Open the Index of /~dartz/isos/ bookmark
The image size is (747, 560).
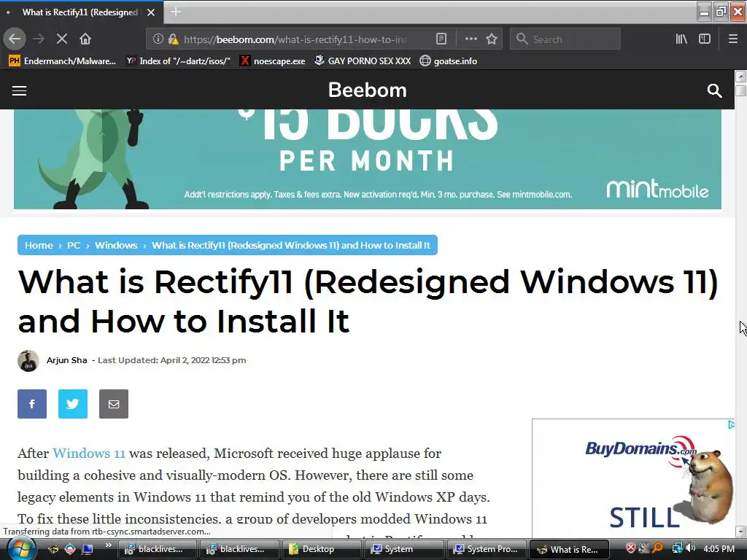[178, 61]
